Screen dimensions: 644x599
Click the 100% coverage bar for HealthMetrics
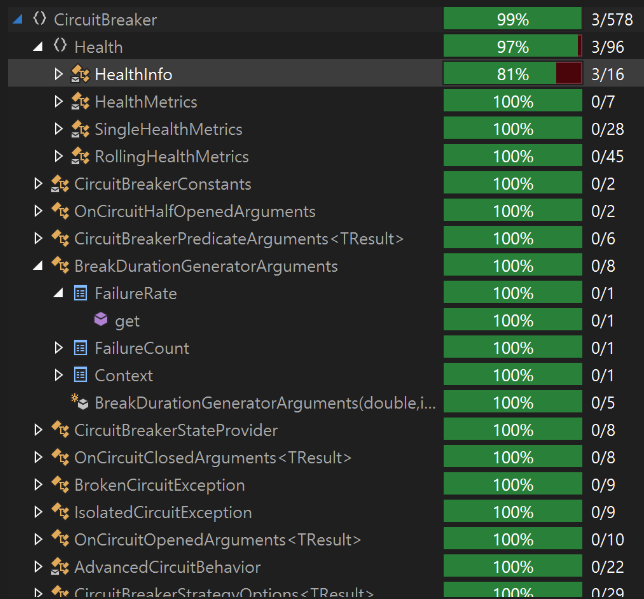click(x=513, y=101)
